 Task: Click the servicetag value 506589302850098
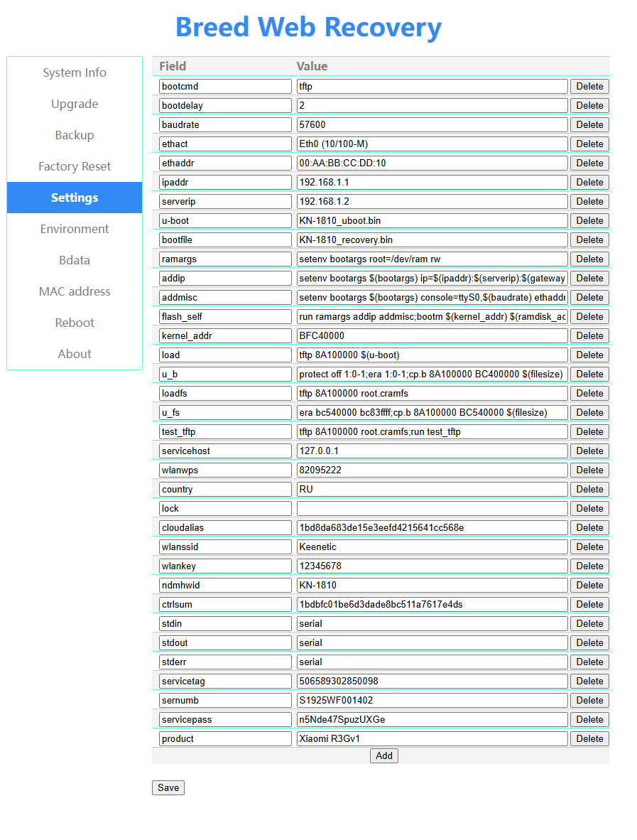[432, 682]
